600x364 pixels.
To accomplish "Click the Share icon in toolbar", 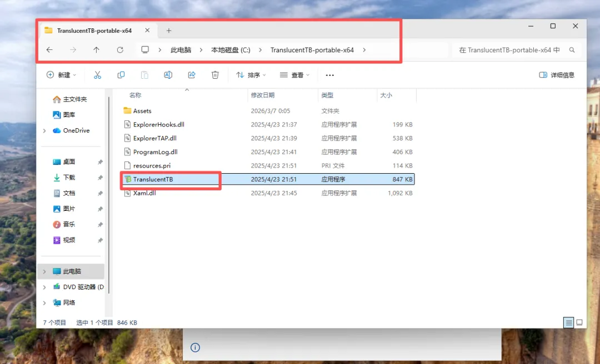I will (x=192, y=75).
